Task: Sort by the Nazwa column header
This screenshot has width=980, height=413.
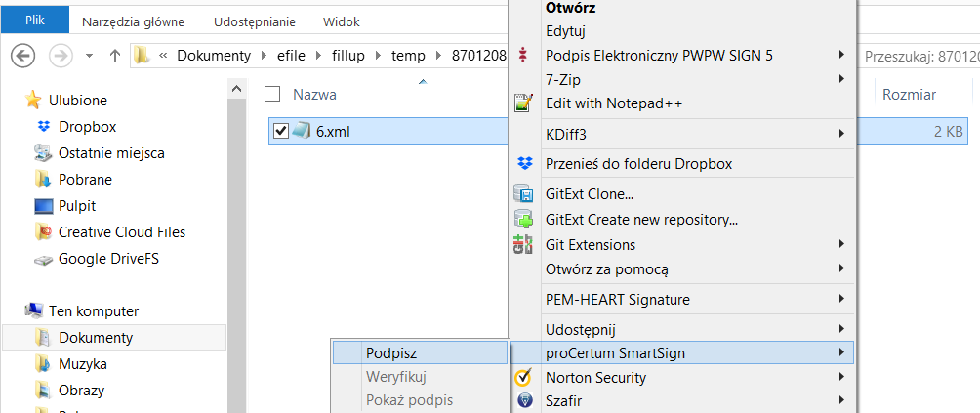Action: (315, 95)
